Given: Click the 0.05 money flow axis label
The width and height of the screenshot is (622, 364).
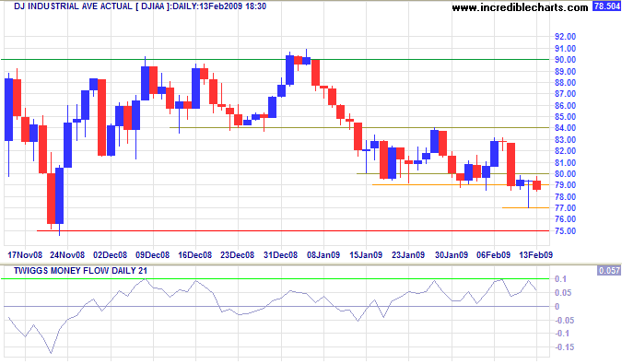Looking at the screenshot, I should (x=563, y=293).
